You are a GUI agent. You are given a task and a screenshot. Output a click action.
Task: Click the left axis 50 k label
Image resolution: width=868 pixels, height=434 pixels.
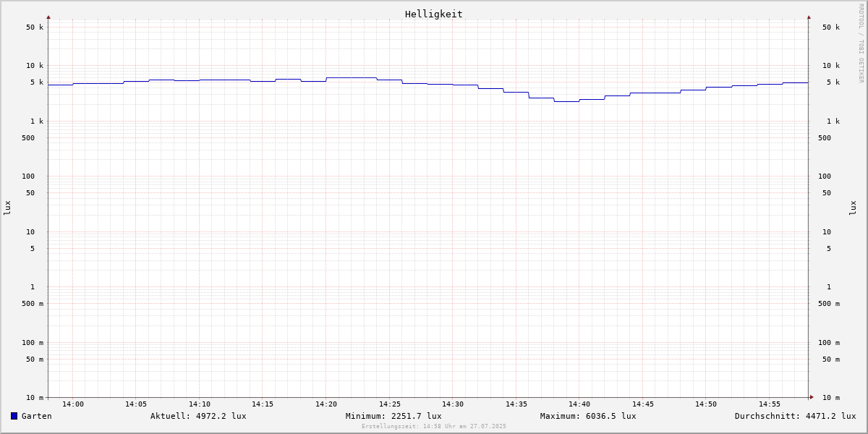(x=35, y=27)
